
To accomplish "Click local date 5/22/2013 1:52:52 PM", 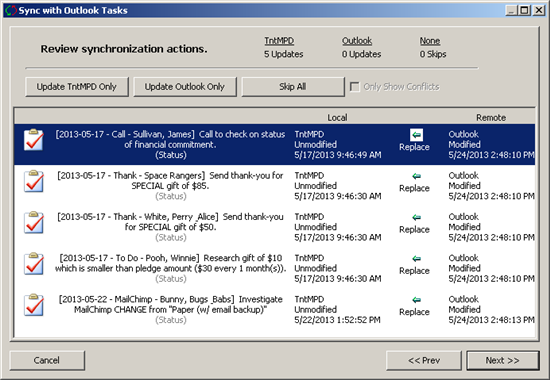I will (337, 320).
